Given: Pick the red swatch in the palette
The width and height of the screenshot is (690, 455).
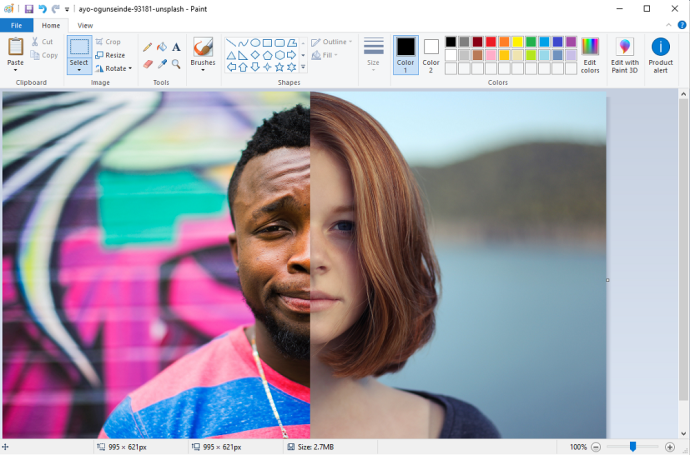Looking at the screenshot, I should 491,42.
